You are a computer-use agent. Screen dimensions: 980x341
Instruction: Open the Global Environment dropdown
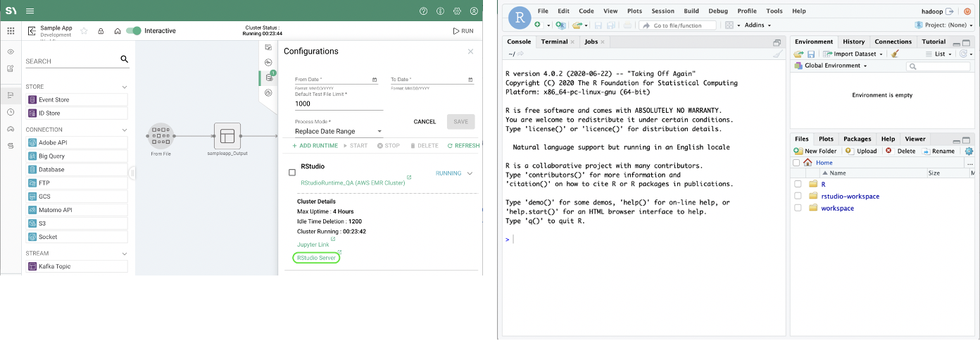[x=831, y=66]
